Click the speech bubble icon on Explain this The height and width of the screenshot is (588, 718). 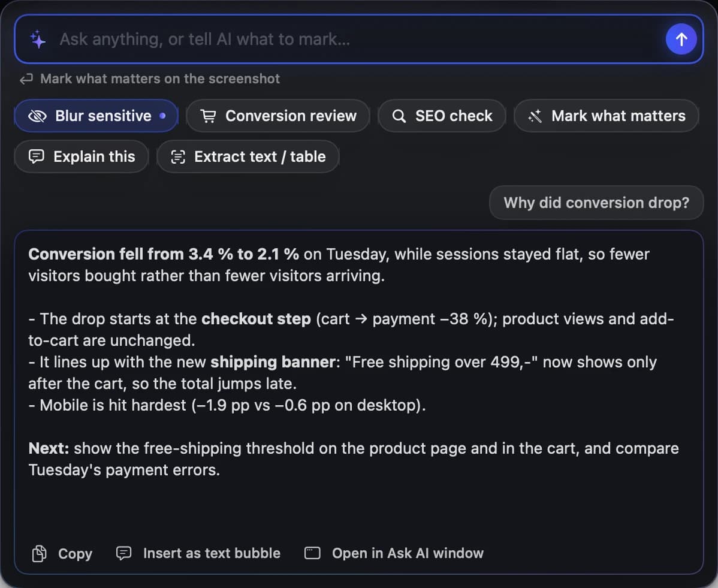36,156
